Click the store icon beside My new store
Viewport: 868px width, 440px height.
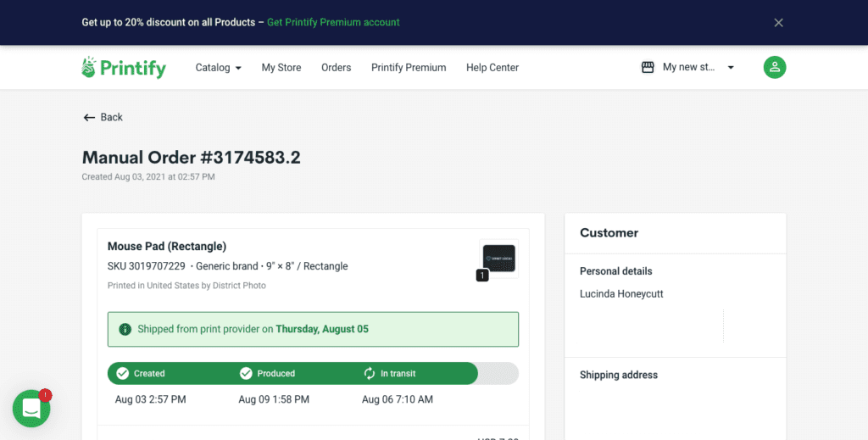click(x=648, y=67)
